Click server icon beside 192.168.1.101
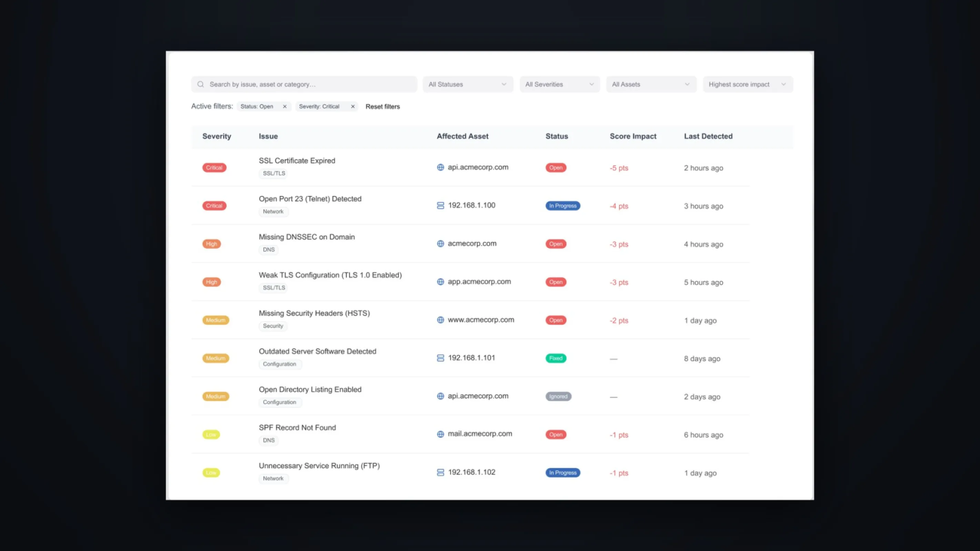The width and height of the screenshot is (980, 551). pyautogui.click(x=440, y=358)
